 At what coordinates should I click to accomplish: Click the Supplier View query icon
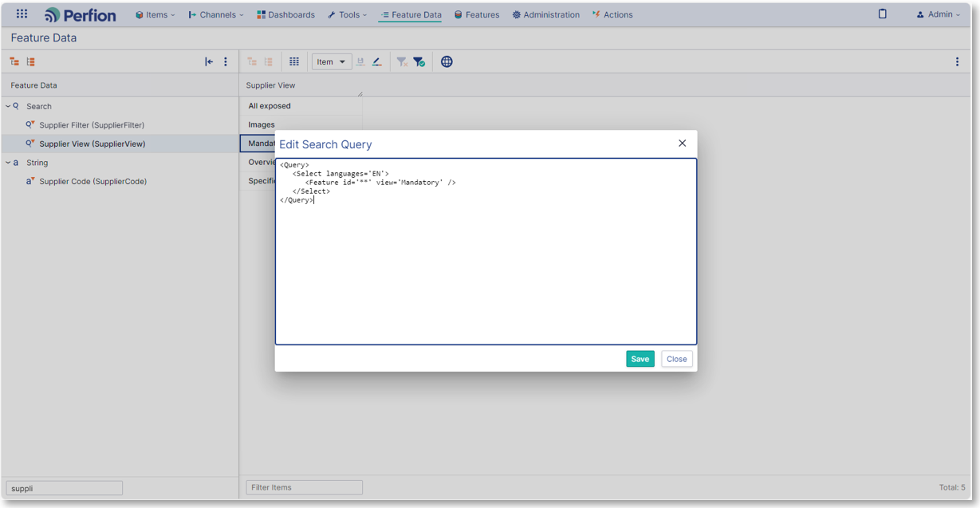coord(30,144)
